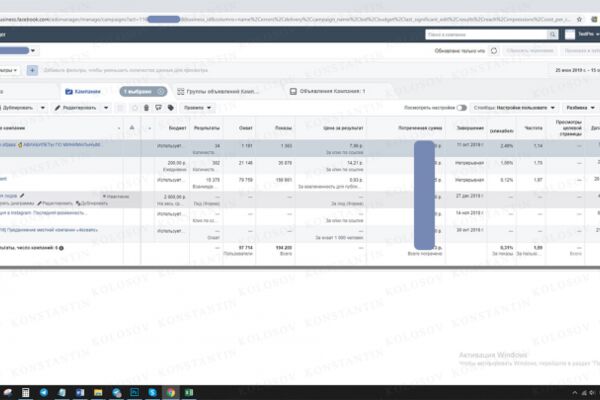Image resolution: width=600 pixels, height=400 pixels.
Task: Sort by the Показы column header
Action: click(283, 128)
